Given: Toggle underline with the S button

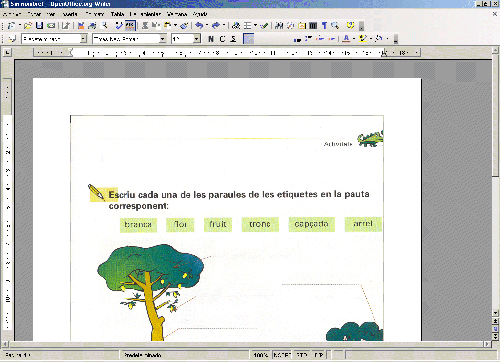Looking at the screenshot, I should pyautogui.click(x=233, y=39).
